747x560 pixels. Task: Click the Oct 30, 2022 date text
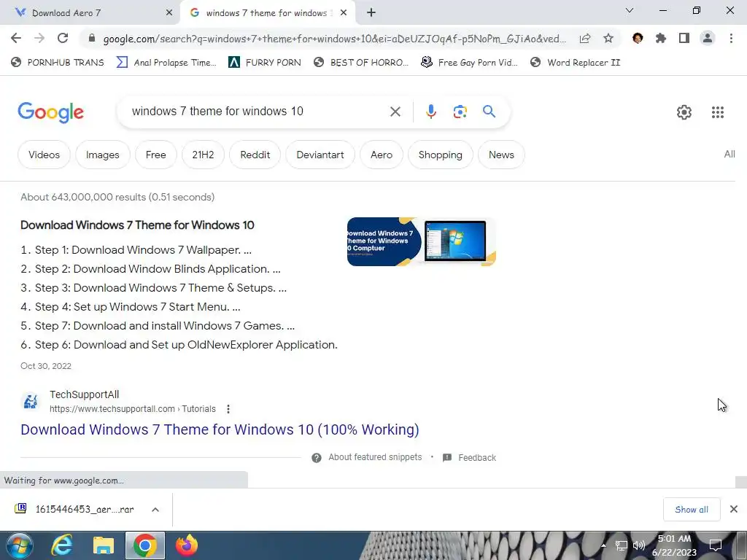46,366
